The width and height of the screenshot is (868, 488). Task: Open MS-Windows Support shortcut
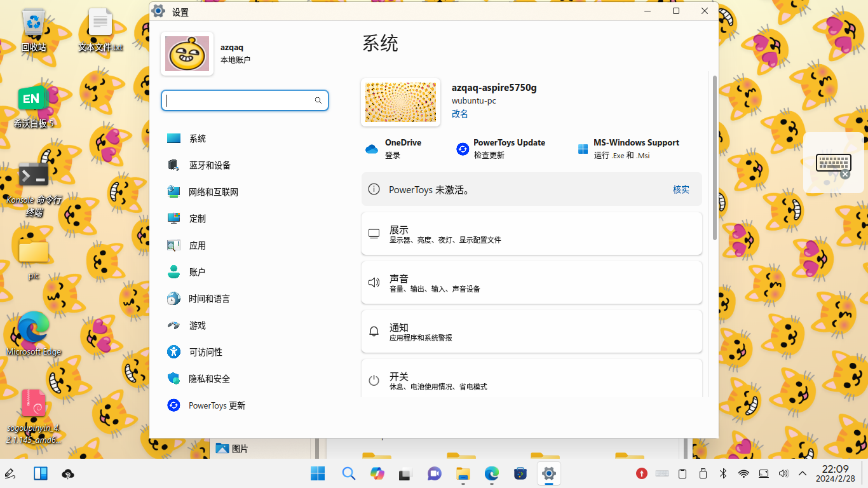pyautogui.click(x=628, y=149)
